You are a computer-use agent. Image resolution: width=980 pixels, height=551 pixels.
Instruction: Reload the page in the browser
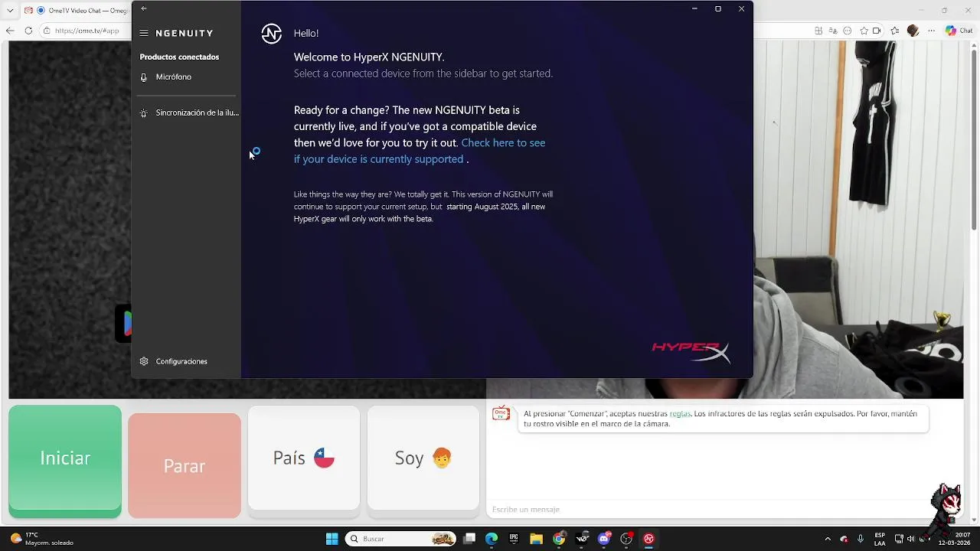[x=28, y=31]
